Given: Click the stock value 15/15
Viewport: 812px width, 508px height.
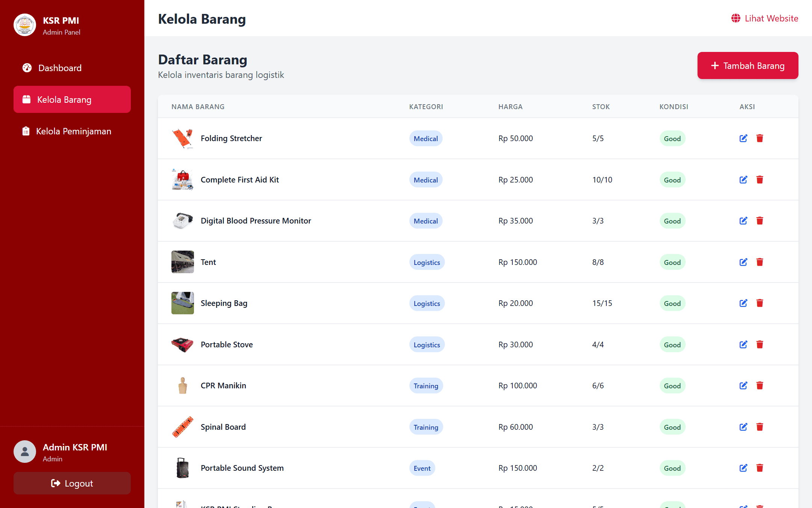Looking at the screenshot, I should 602,303.
